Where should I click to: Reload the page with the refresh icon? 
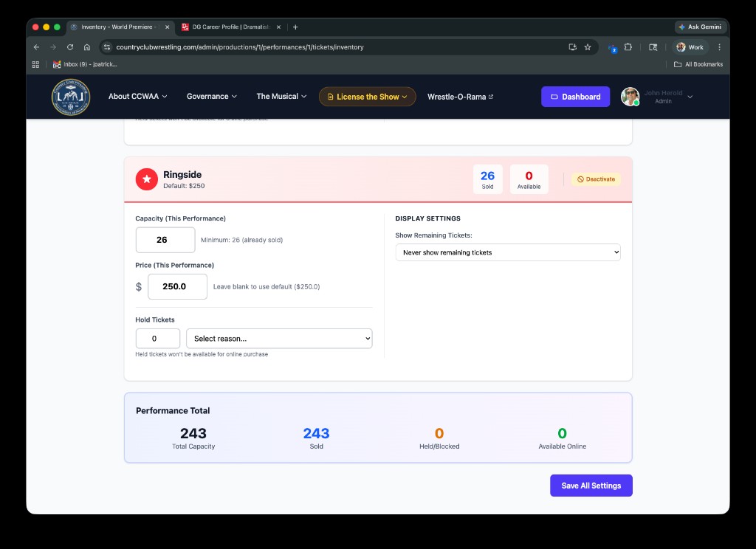pyautogui.click(x=69, y=46)
